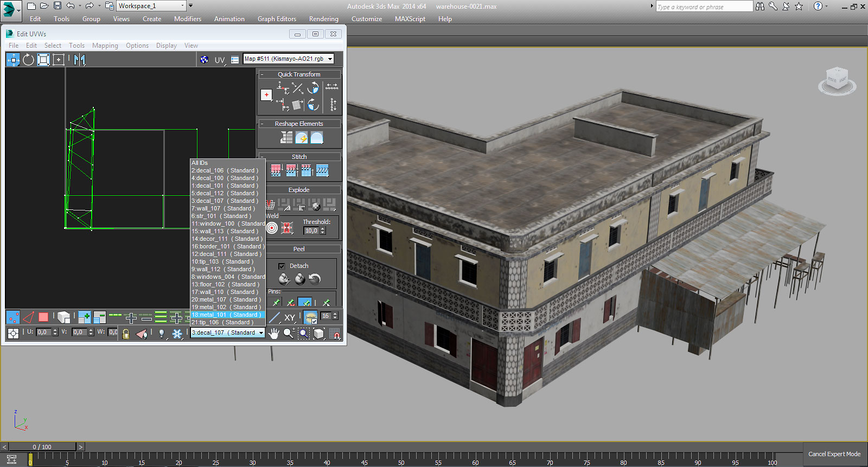The image size is (868, 467).
Task: Toggle the absolute/offset typein mode button
Action: point(13,333)
